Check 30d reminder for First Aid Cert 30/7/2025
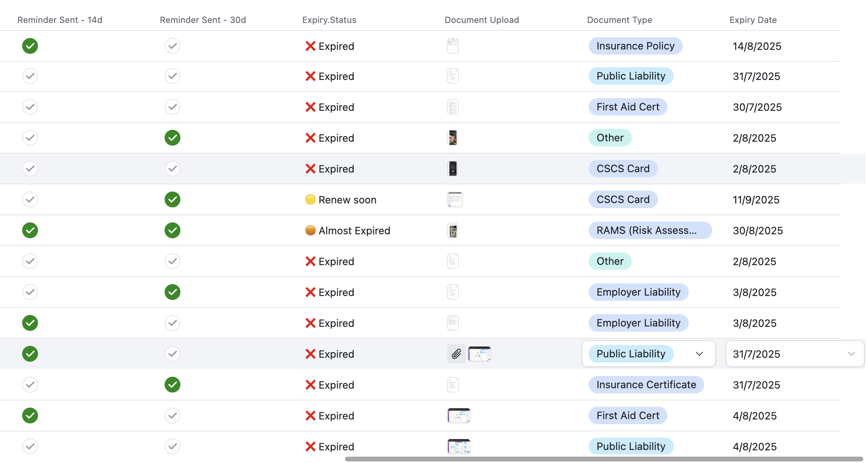Image resolution: width=868 pixels, height=463 pixels. 172,107
